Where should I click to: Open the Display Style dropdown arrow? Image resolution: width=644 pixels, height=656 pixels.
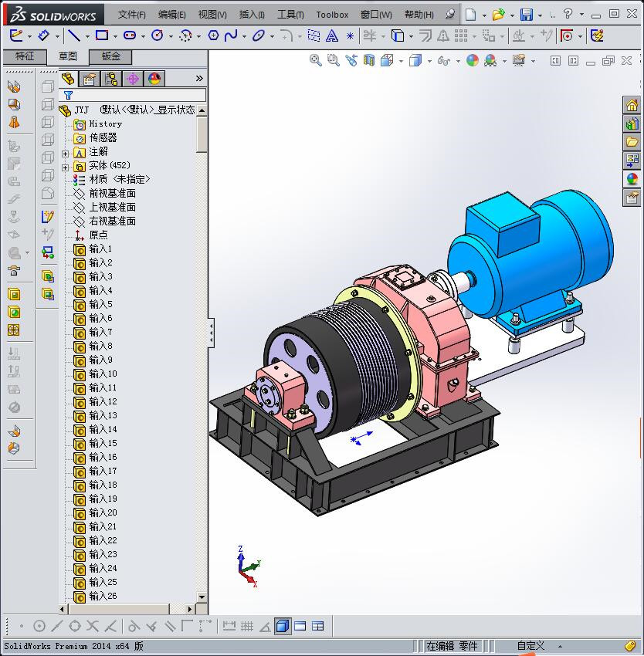pyautogui.click(x=429, y=62)
